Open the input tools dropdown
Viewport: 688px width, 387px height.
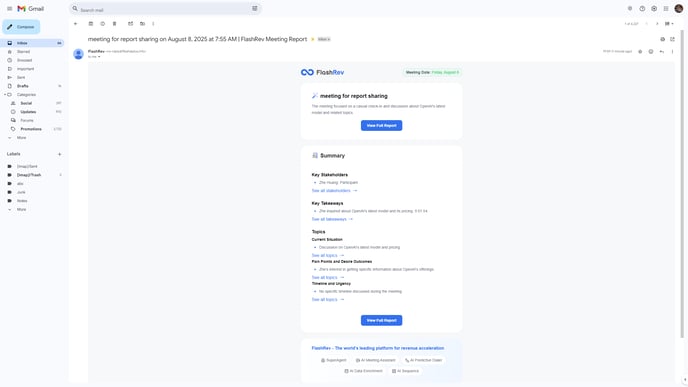(x=669, y=24)
